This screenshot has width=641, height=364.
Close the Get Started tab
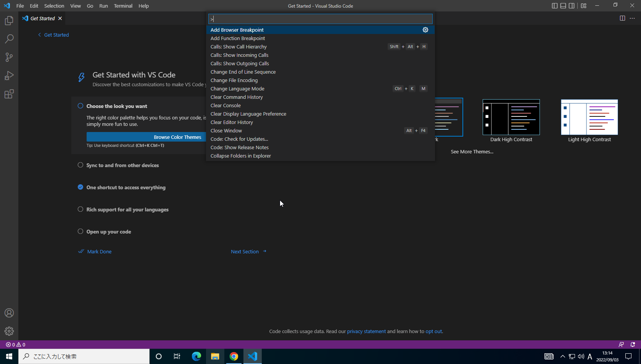pyautogui.click(x=60, y=18)
